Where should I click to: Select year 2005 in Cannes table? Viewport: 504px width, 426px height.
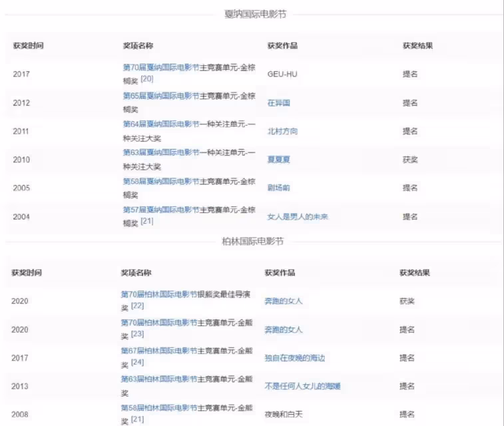tap(21, 188)
